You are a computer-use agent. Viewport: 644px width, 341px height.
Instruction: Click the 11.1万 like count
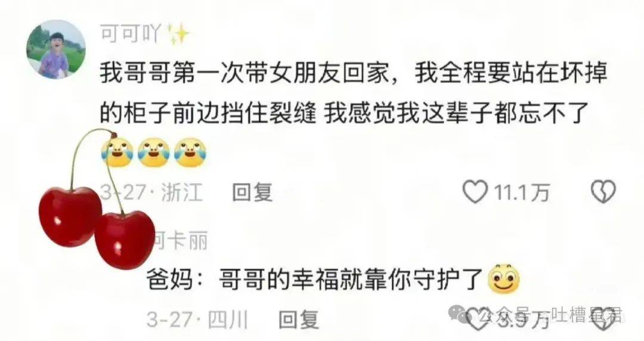[x=521, y=193]
